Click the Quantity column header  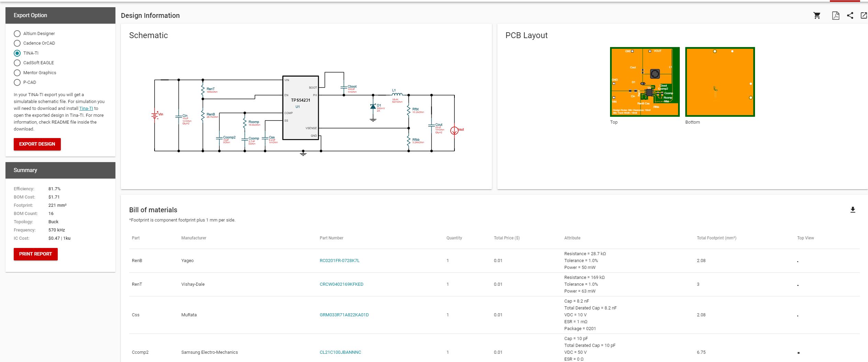coord(454,238)
